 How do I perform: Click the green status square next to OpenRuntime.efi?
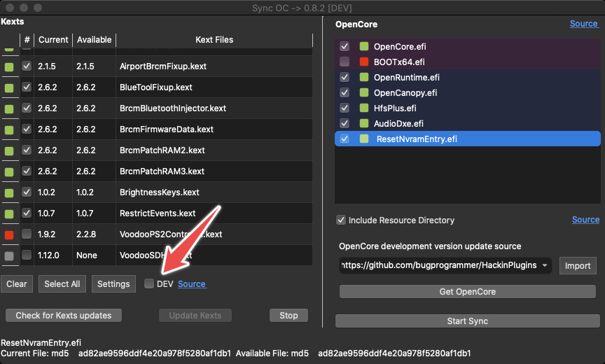click(x=364, y=78)
